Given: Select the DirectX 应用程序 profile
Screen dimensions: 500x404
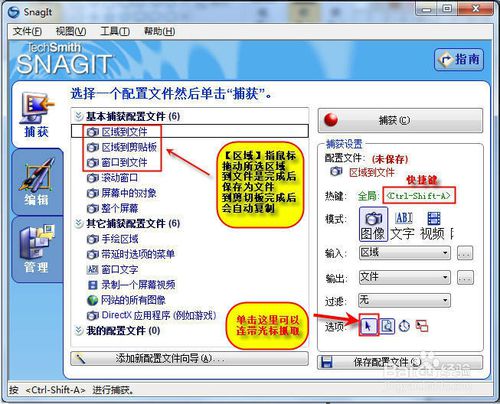Looking at the screenshot, I should (x=159, y=315).
